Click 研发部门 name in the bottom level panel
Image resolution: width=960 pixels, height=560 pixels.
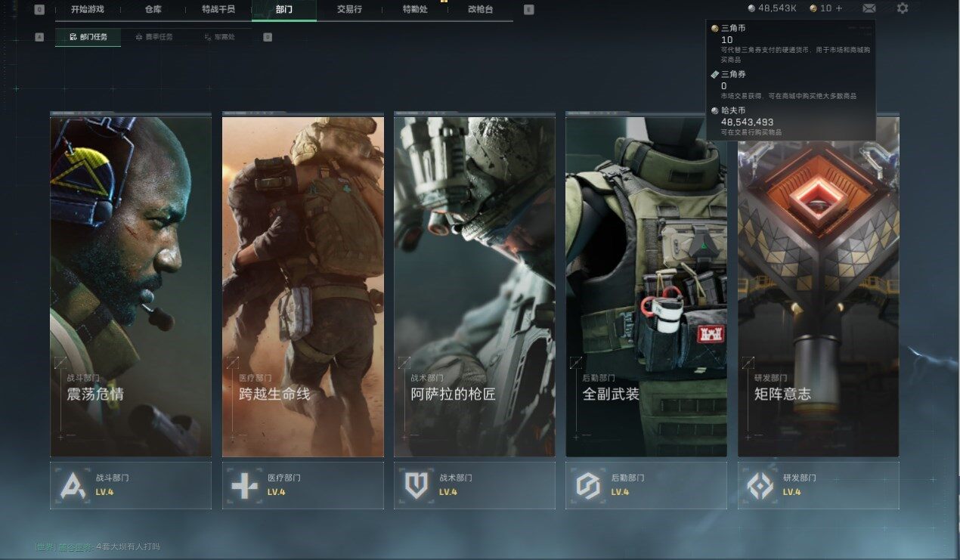(x=800, y=478)
